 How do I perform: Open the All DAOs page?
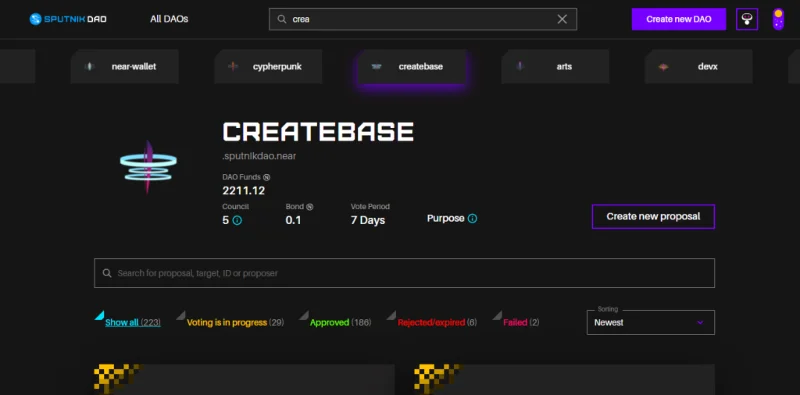pyautogui.click(x=169, y=19)
